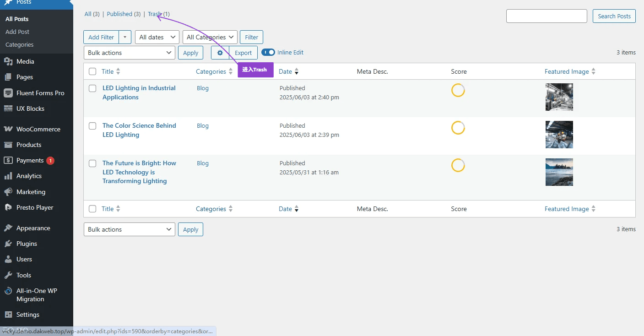Image resolution: width=644 pixels, height=336 pixels.
Task: Select Add Post in Posts submenu
Action: pos(17,32)
